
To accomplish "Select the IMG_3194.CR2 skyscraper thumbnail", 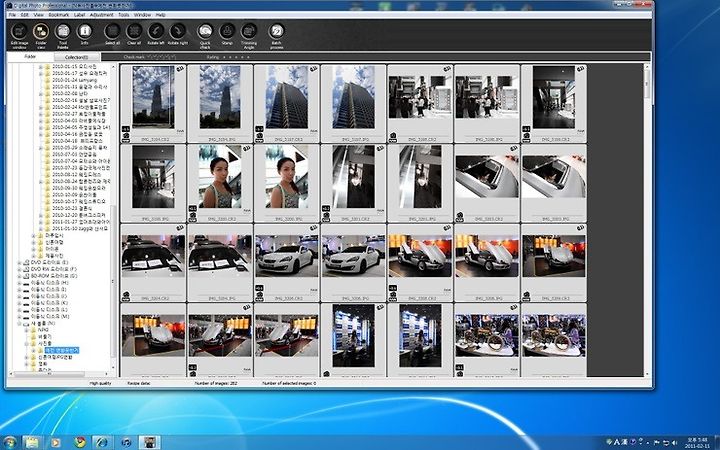I will pyautogui.click(x=153, y=103).
